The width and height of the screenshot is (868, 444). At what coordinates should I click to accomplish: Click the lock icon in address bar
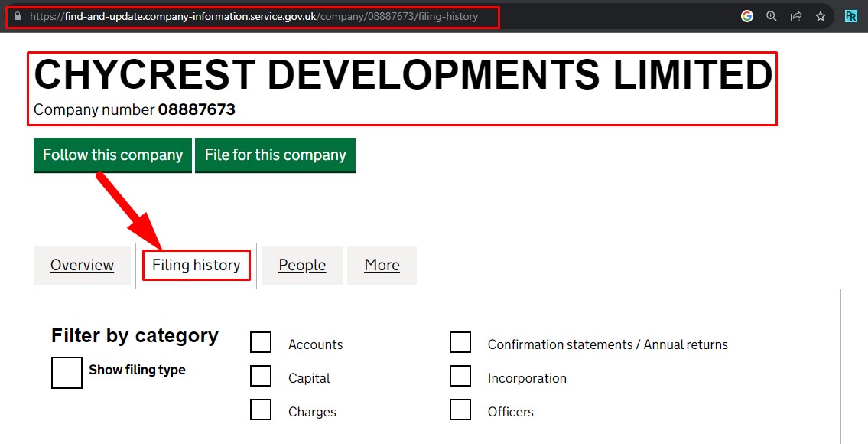coord(17,17)
